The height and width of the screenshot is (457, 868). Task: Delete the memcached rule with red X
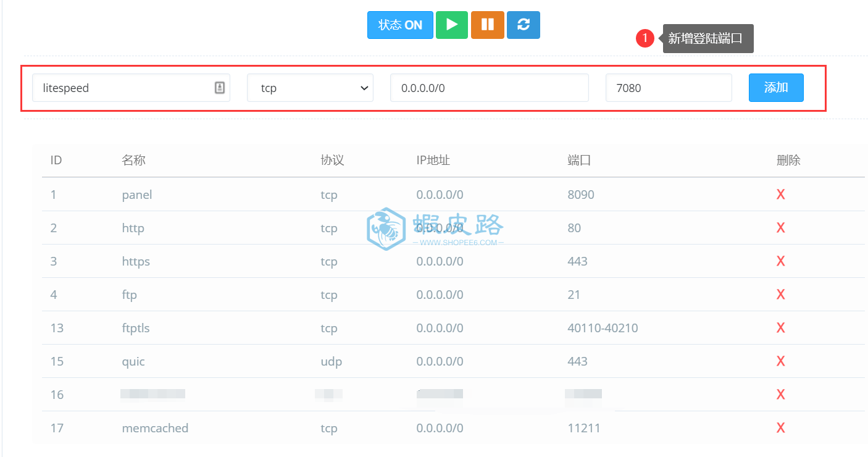click(x=780, y=428)
